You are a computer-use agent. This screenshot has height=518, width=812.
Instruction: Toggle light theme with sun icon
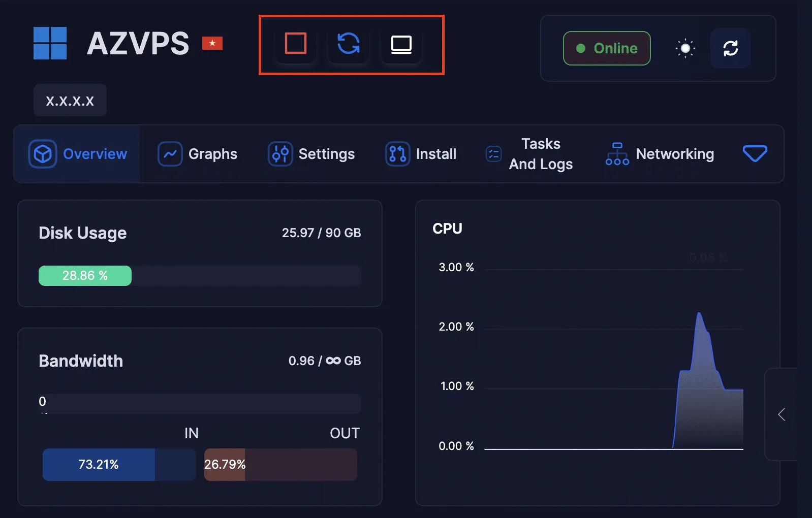(x=685, y=48)
